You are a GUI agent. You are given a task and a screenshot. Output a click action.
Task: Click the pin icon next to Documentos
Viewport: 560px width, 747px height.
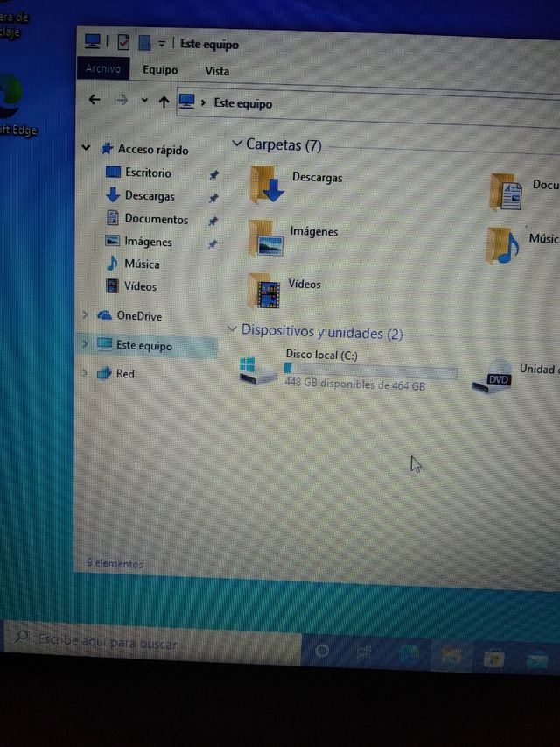pyautogui.click(x=213, y=221)
